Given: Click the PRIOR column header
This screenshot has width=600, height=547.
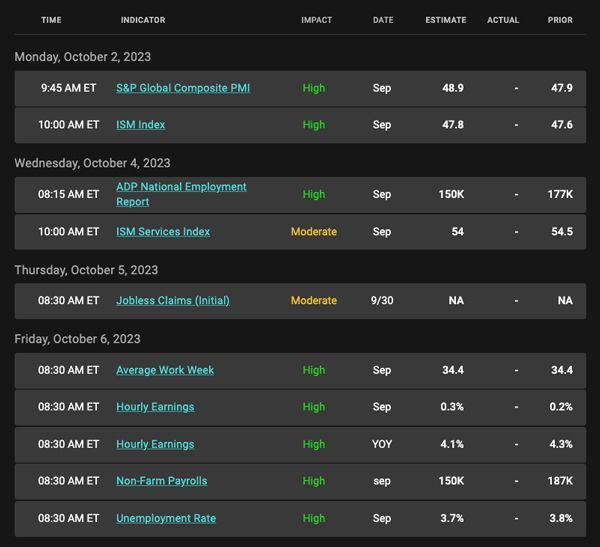Looking at the screenshot, I should coord(560,20).
